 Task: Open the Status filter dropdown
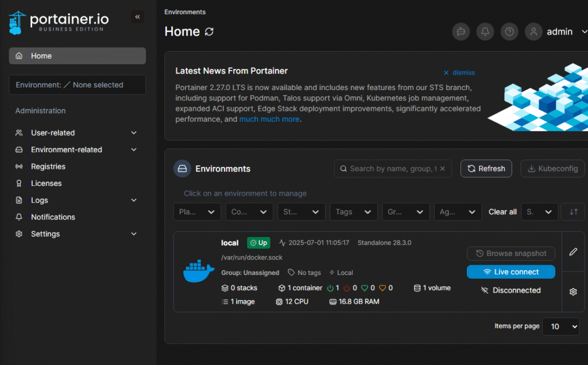(x=301, y=212)
